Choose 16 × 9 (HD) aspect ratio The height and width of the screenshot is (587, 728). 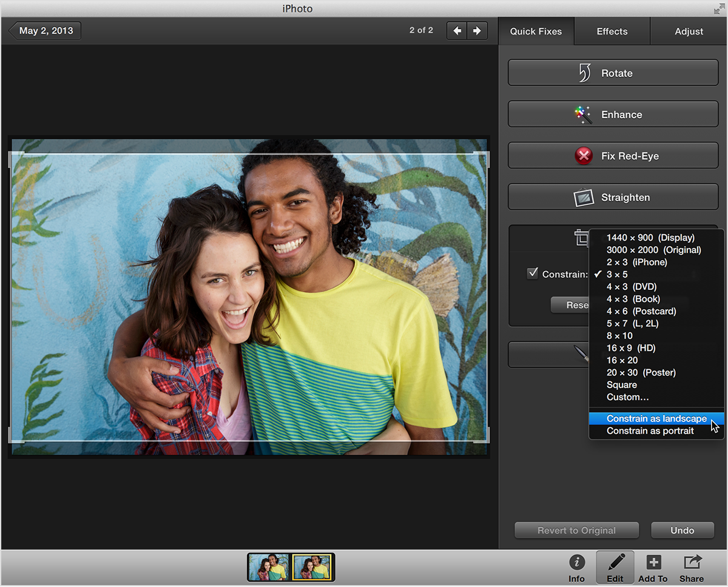click(x=631, y=348)
